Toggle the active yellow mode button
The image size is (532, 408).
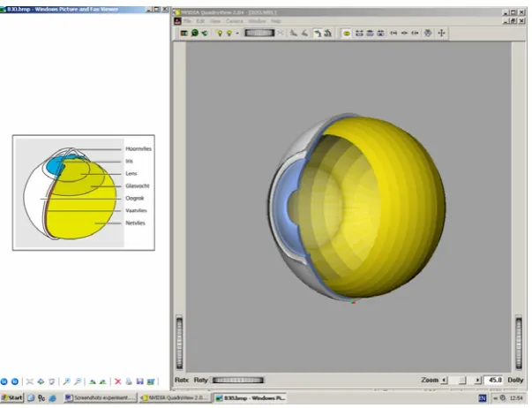(x=346, y=33)
